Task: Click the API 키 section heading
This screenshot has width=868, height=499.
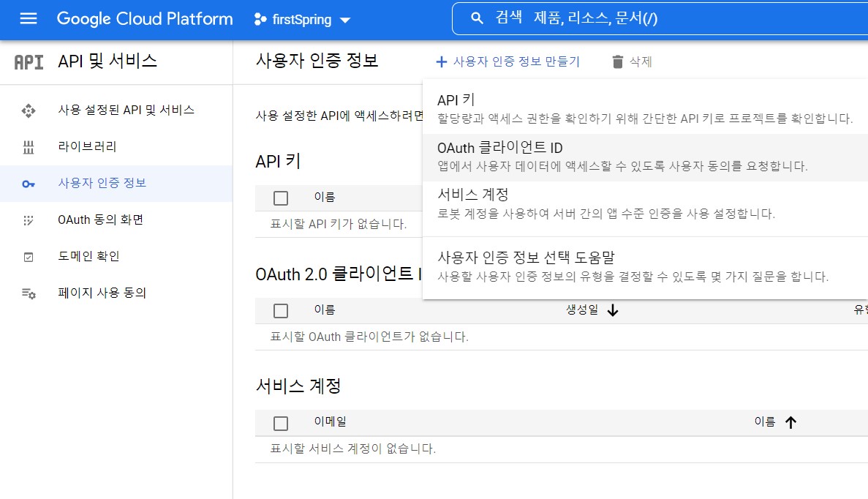Action: pyautogui.click(x=278, y=161)
